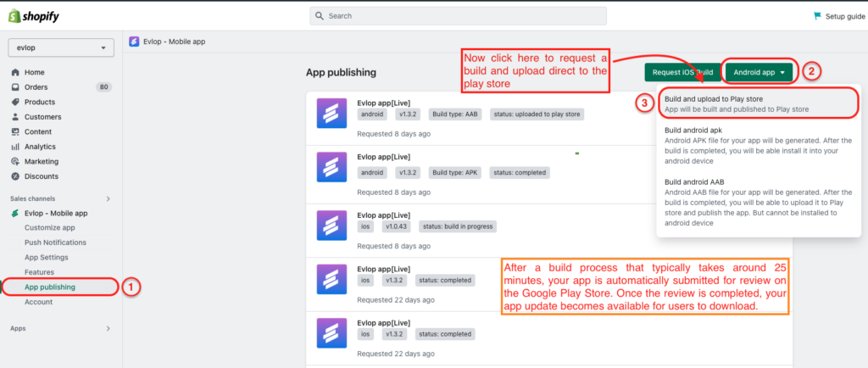868x368 pixels.
Task: Click the Analytics bar chart icon
Action: click(15, 147)
